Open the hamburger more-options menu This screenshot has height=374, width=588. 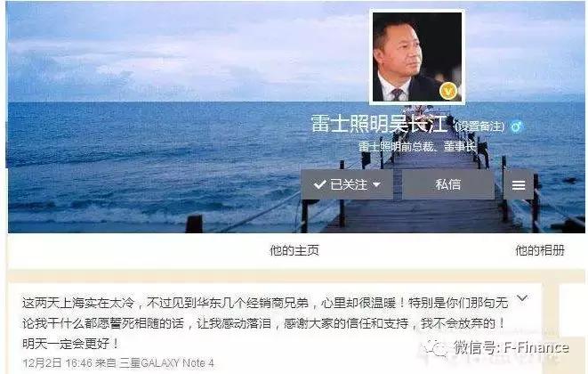(519, 184)
